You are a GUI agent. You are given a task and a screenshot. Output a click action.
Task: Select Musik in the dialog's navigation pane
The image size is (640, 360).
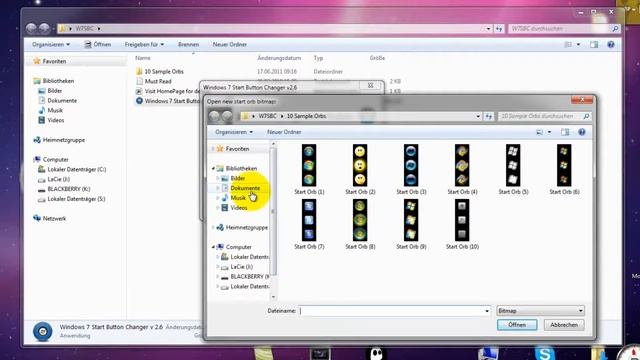(x=238, y=198)
